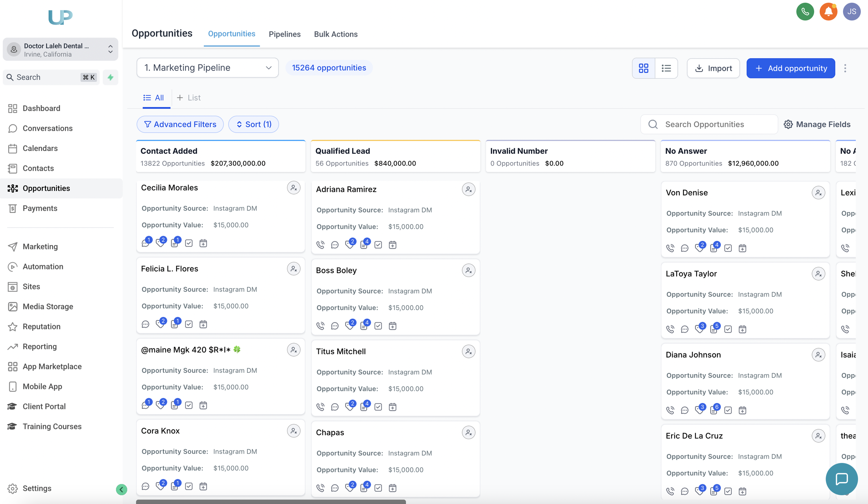Expand the Doctor Laleh Dental account switcher

pyautogui.click(x=60, y=50)
